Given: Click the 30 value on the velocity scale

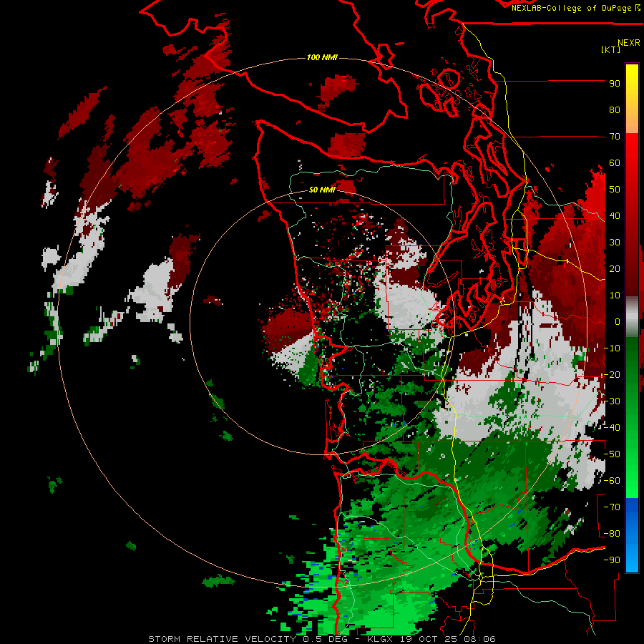Looking at the screenshot, I should pos(615,243).
